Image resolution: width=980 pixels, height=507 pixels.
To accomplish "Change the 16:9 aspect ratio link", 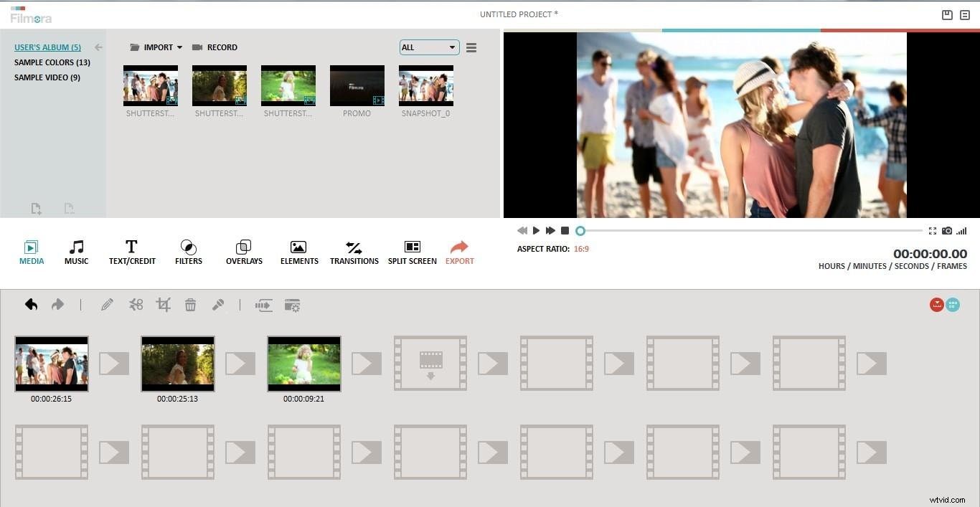I will (x=581, y=248).
